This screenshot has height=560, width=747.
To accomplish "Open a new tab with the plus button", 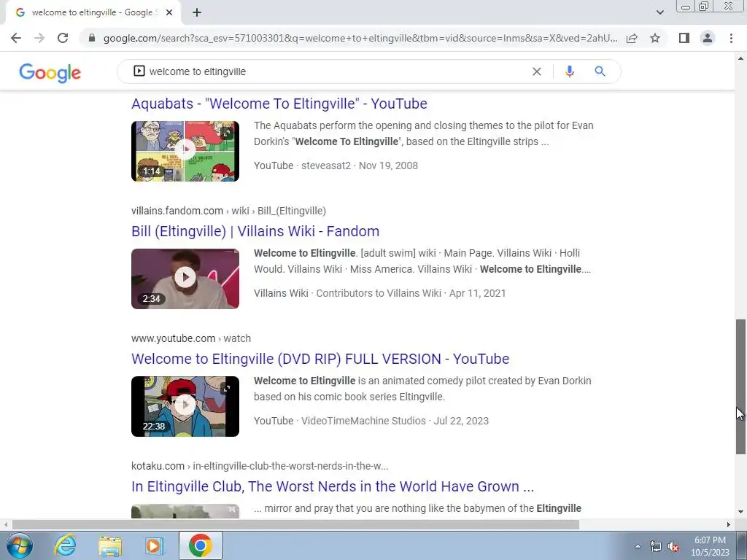I will [197, 12].
